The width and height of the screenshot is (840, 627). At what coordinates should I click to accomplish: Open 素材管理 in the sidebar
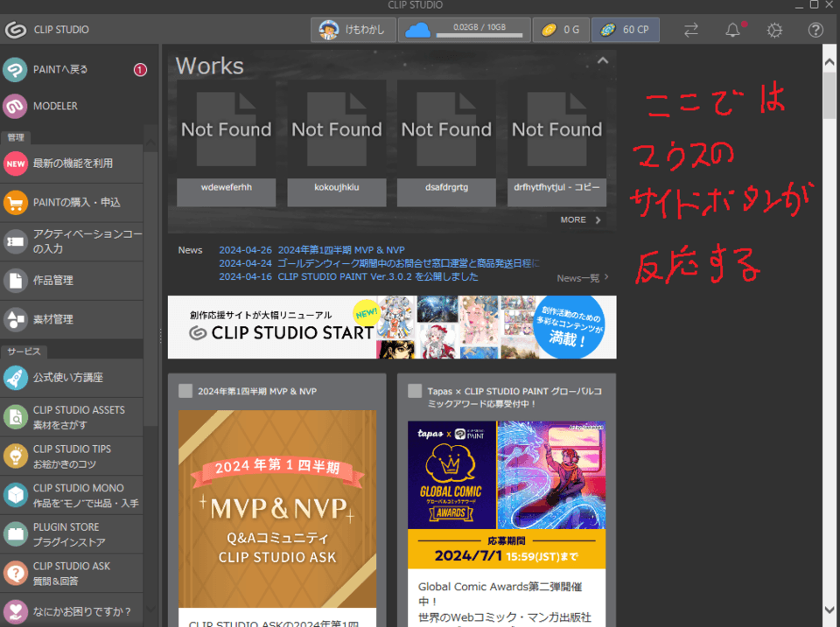pos(72,320)
